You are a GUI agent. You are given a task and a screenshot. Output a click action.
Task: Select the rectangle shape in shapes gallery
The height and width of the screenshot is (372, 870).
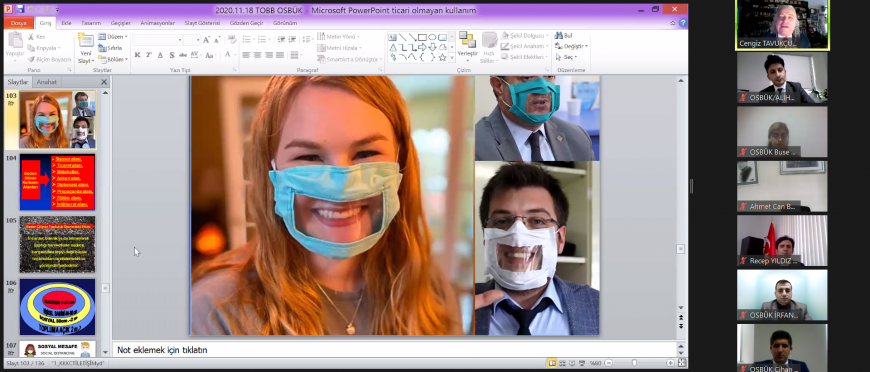422,37
